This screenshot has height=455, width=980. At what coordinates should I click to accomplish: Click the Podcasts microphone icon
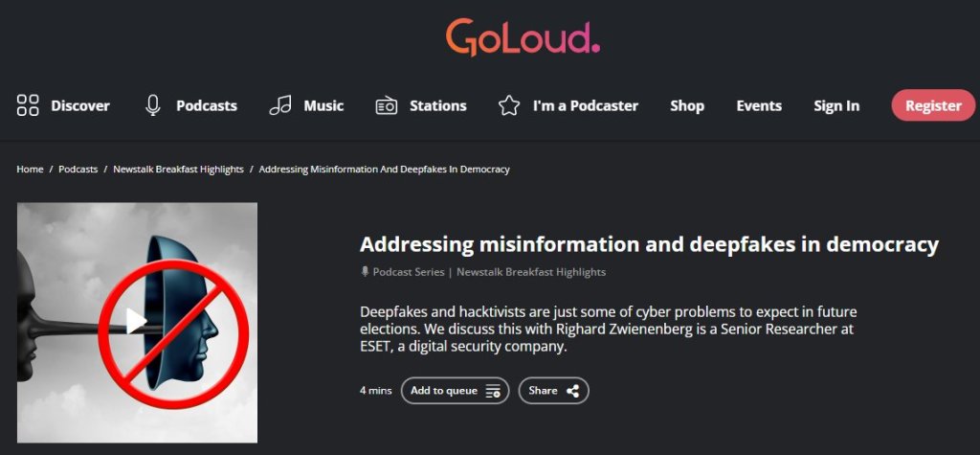point(152,105)
